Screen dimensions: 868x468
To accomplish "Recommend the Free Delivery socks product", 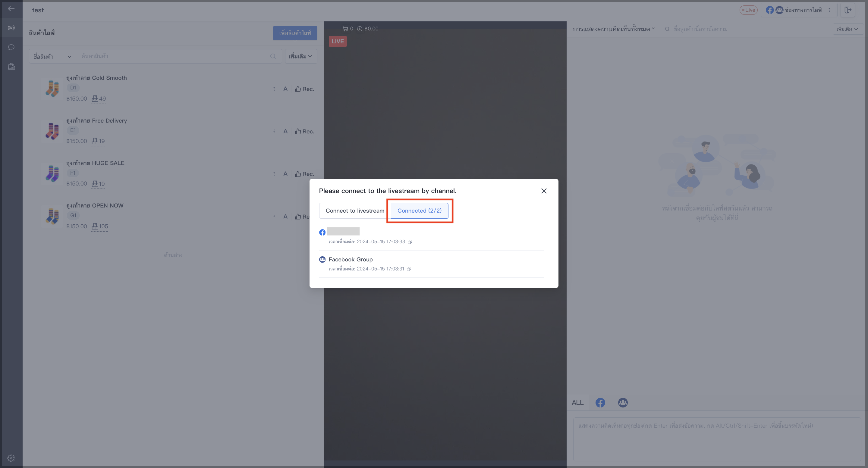I will 305,132.
